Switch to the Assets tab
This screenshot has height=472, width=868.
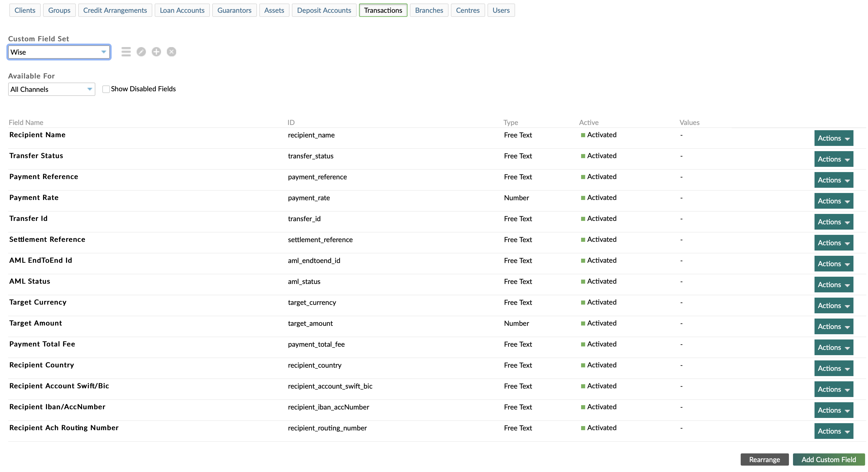pyautogui.click(x=274, y=10)
